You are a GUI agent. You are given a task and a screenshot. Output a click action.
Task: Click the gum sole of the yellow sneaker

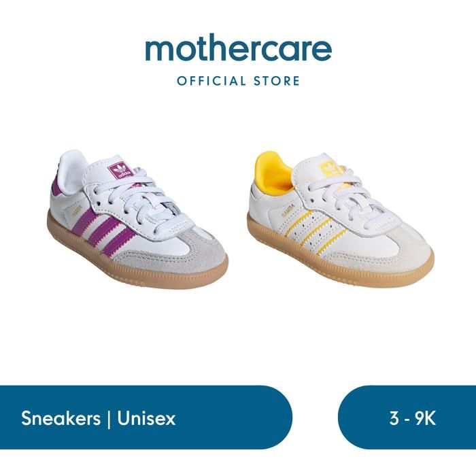(340, 261)
